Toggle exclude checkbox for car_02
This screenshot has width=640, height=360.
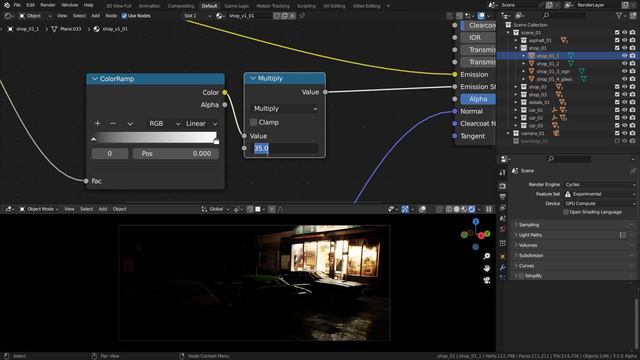[x=617, y=118]
